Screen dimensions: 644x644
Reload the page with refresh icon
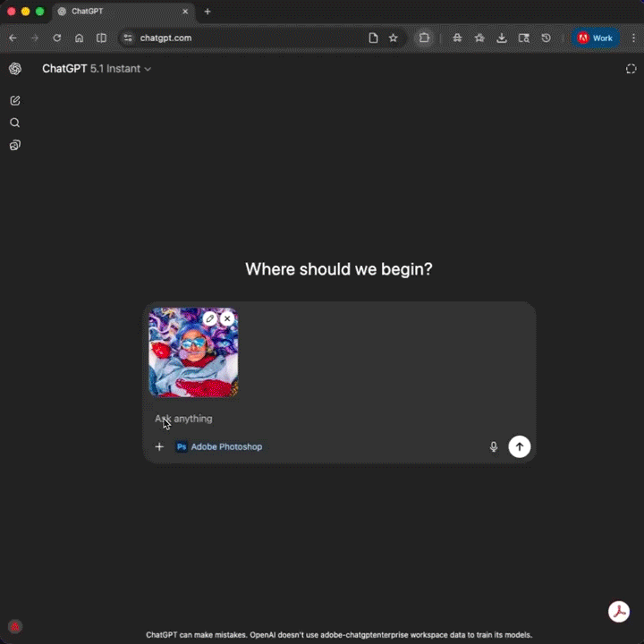click(x=57, y=38)
